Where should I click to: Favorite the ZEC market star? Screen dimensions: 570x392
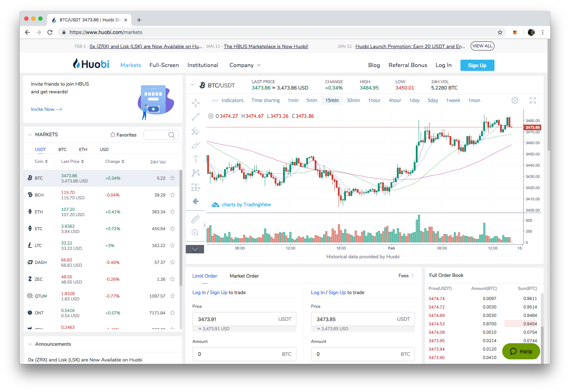(172, 279)
